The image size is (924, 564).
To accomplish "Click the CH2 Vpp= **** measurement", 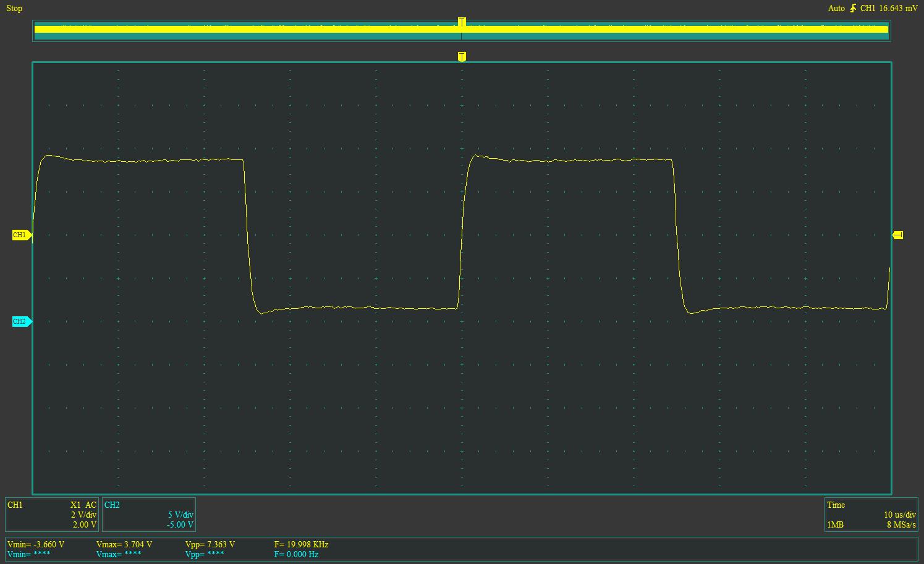I will [205, 554].
